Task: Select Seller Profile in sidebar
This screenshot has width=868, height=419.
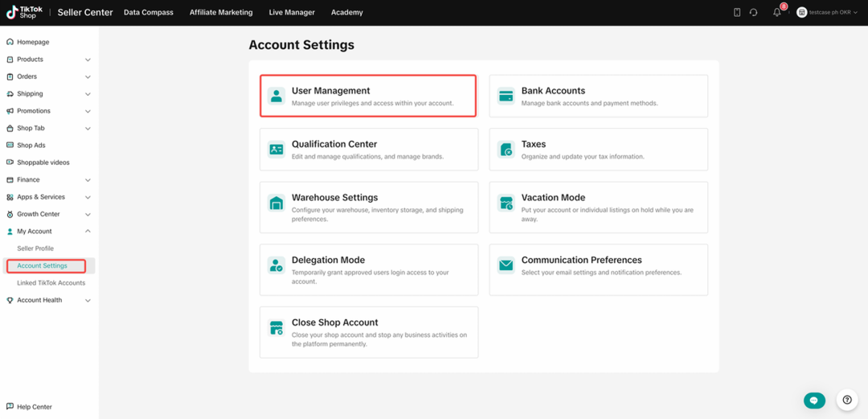Action: coord(35,249)
